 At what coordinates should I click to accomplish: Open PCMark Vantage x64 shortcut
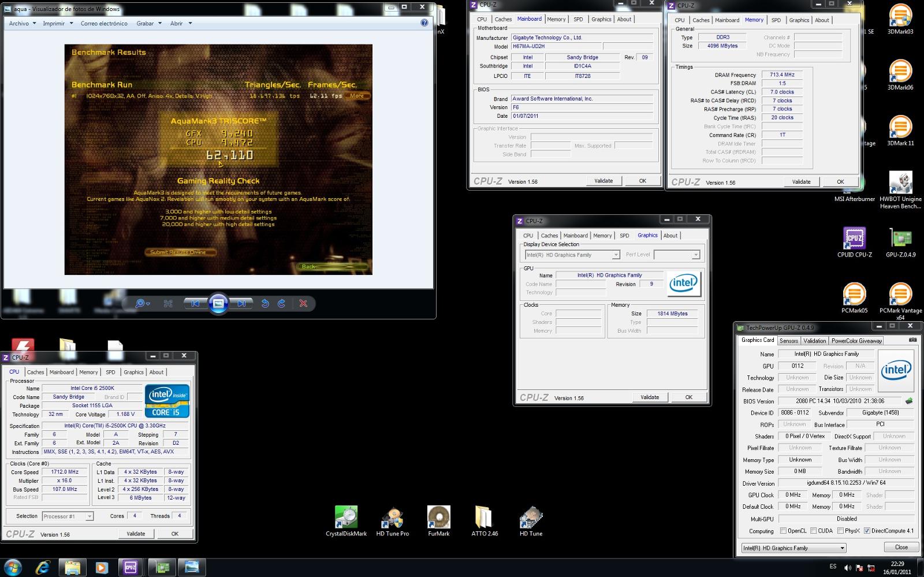click(x=900, y=301)
